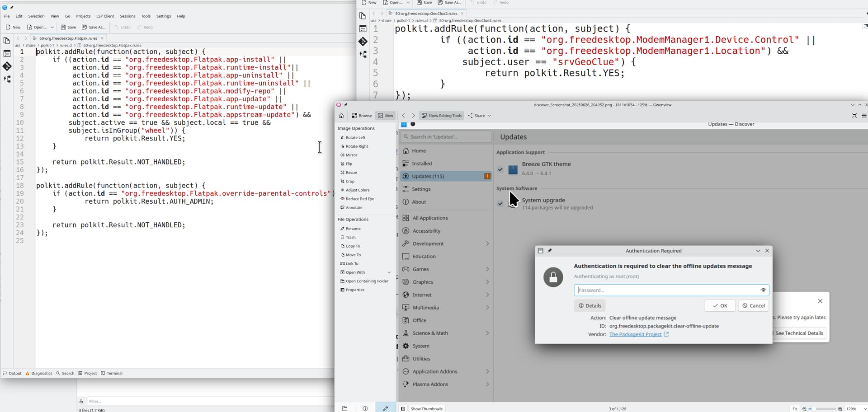
Task: Select the Crop image operation
Action: (x=350, y=182)
